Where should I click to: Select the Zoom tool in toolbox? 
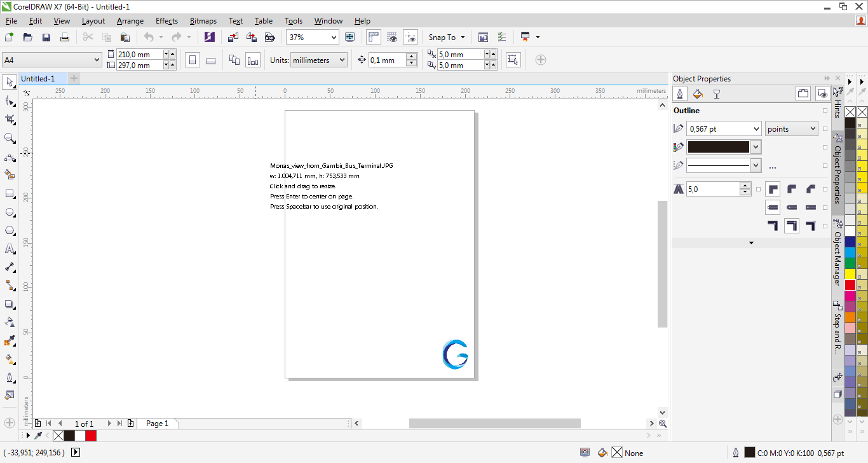[10, 138]
